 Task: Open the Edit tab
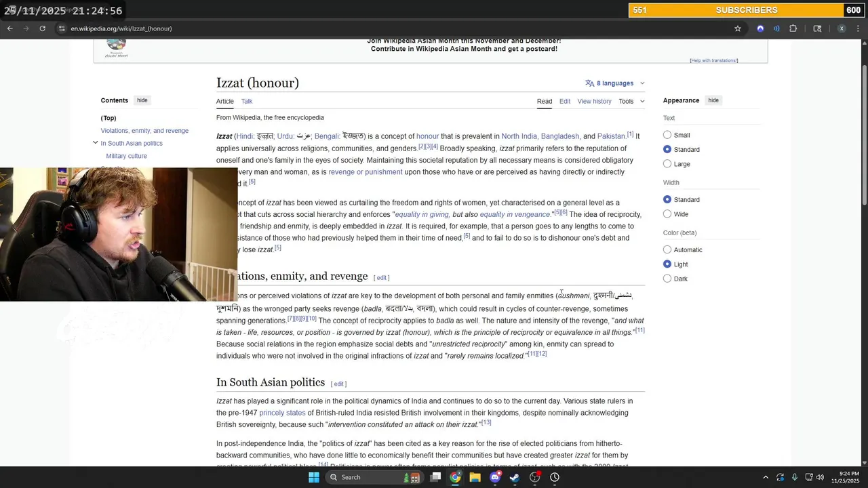[x=565, y=101]
